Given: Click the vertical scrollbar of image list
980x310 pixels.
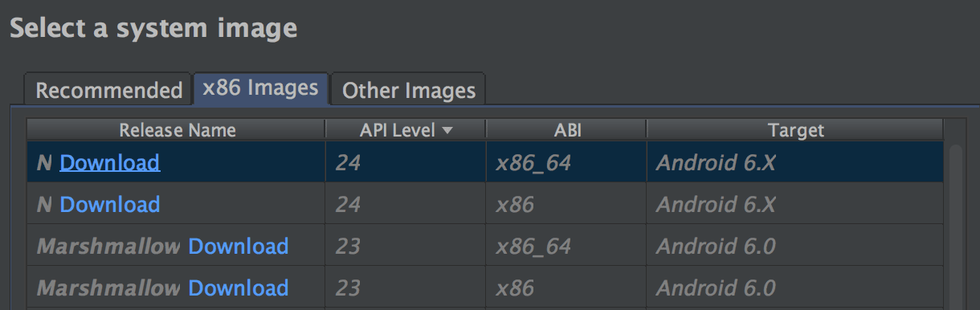Looking at the screenshot, I should [955, 225].
